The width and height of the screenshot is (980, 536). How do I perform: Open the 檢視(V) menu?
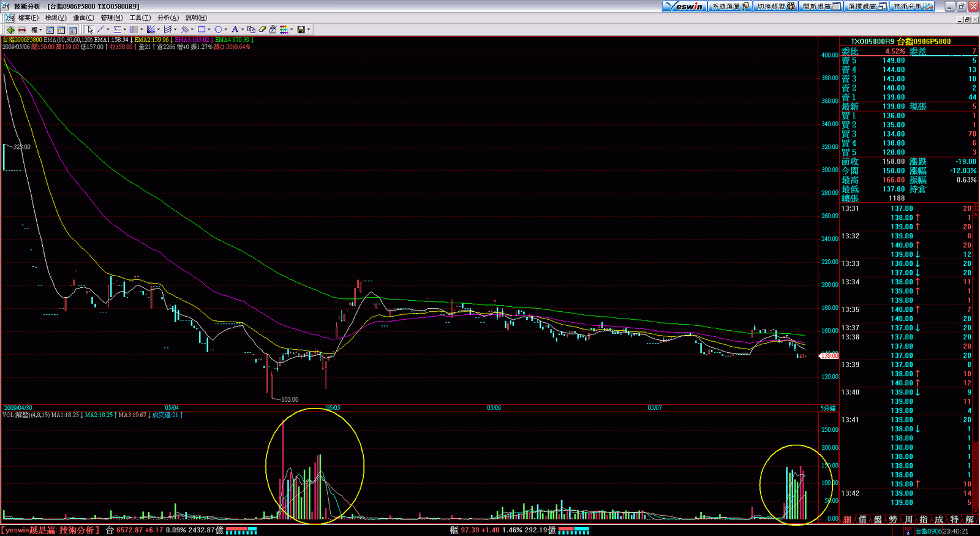coord(56,18)
